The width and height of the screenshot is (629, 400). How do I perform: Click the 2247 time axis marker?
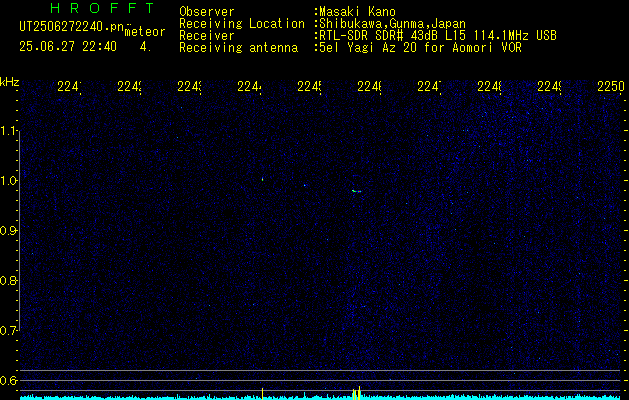click(429, 87)
